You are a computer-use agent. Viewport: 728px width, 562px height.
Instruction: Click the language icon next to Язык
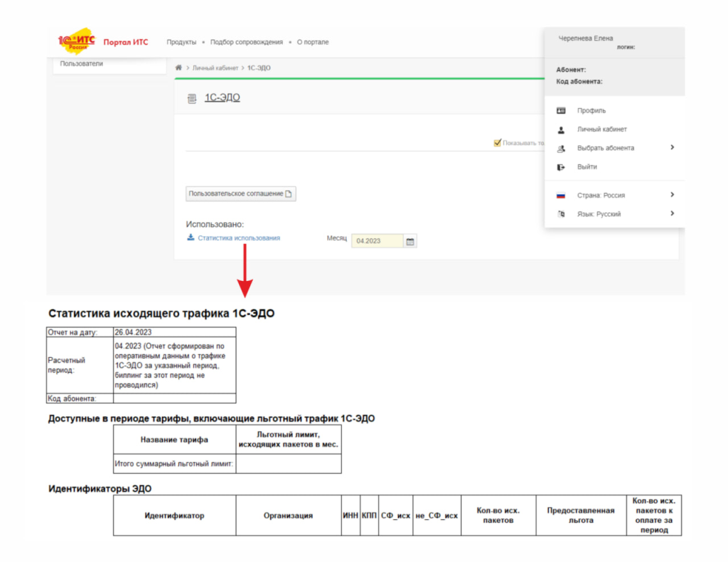click(562, 214)
